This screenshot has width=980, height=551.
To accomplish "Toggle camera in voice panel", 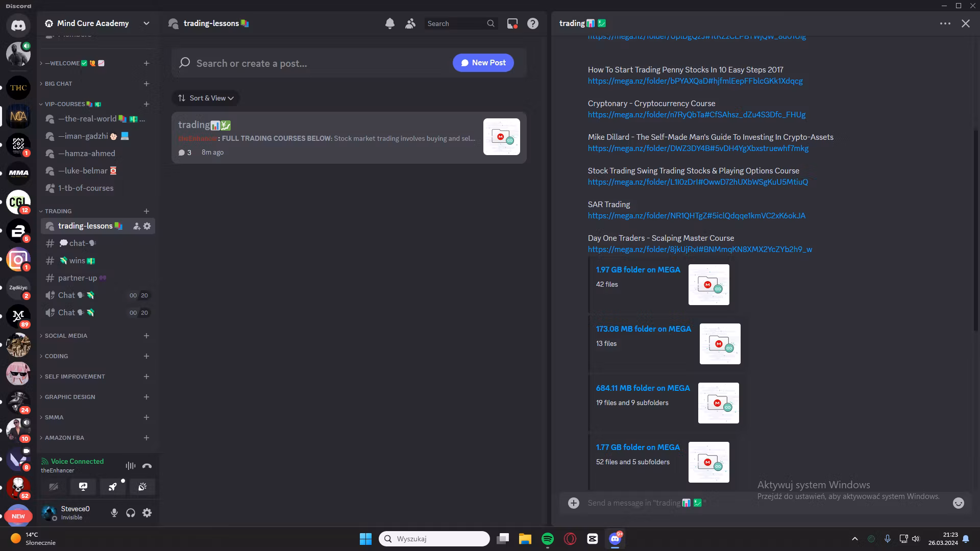I will click(x=54, y=487).
